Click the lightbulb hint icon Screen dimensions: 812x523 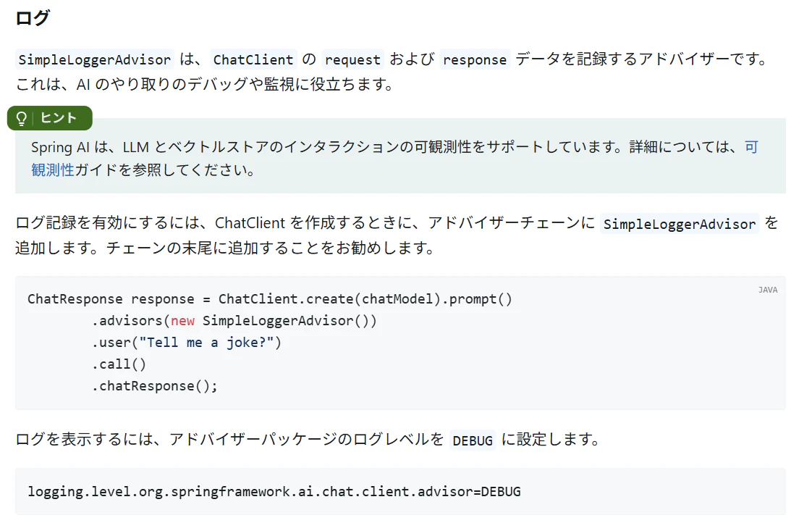point(21,119)
